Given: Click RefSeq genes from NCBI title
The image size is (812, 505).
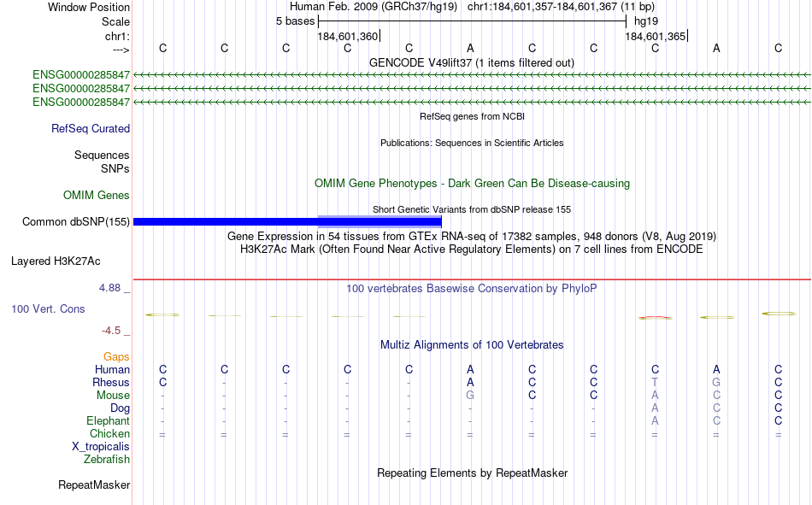Looking at the screenshot, I should coord(472,116).
